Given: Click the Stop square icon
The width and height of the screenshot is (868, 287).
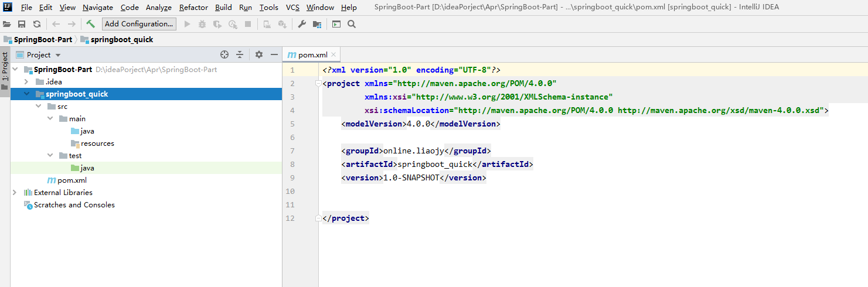Looking at the screenshot, I should coord(248,24).
